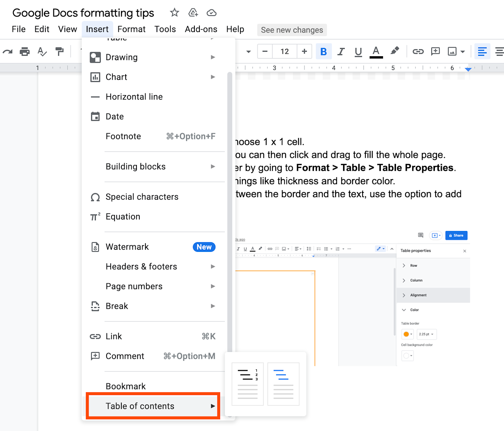This screenshot has height=431, width=504.
Task: Click the Redo arrow in the toolbar
Action: point(8,52)
